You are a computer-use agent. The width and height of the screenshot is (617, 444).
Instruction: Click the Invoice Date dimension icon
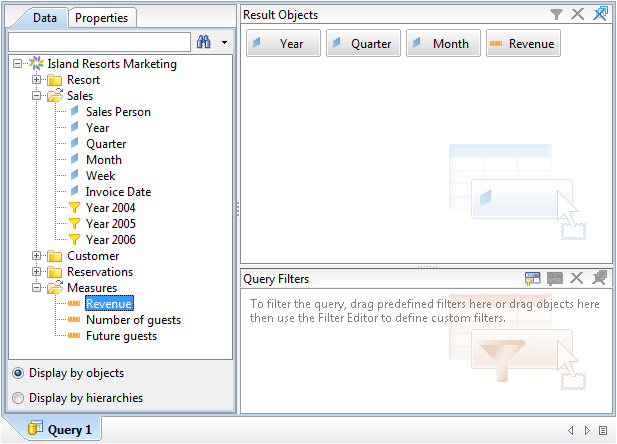(x=74, y=192)
